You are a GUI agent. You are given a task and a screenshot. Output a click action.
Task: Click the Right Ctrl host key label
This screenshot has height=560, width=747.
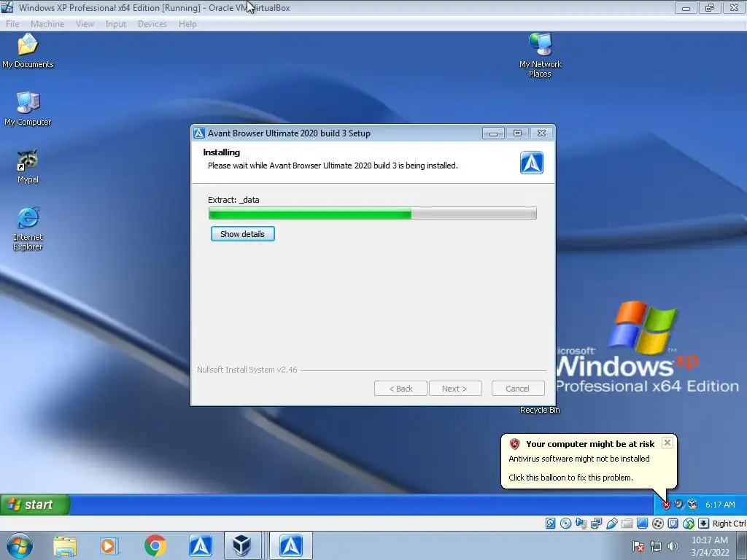point(729,524)
